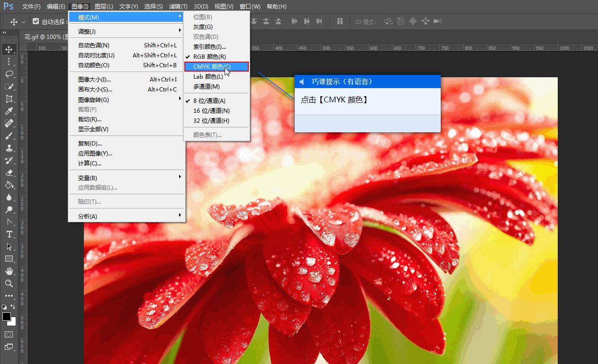Toggle Quick Mask mode
The width and height of the screenshot is (598, 364).
[9, 334]
